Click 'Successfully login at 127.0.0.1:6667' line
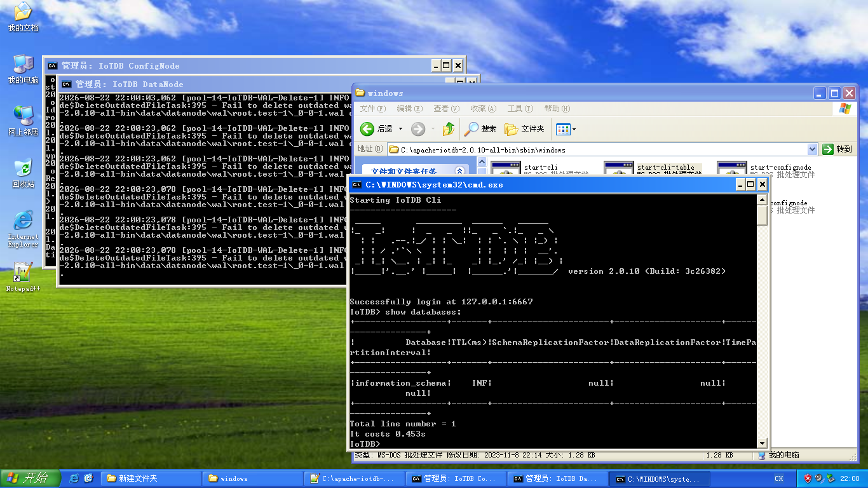 (x=441, y=302)
